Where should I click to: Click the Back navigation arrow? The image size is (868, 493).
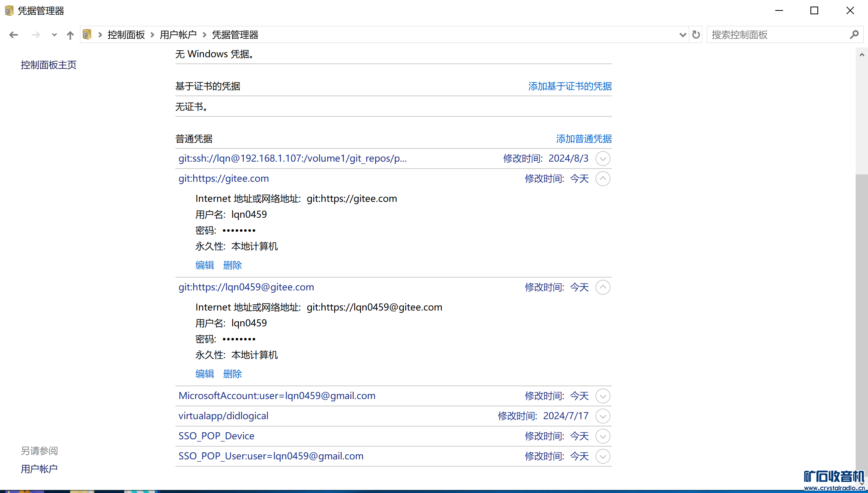tap(14, 35)
